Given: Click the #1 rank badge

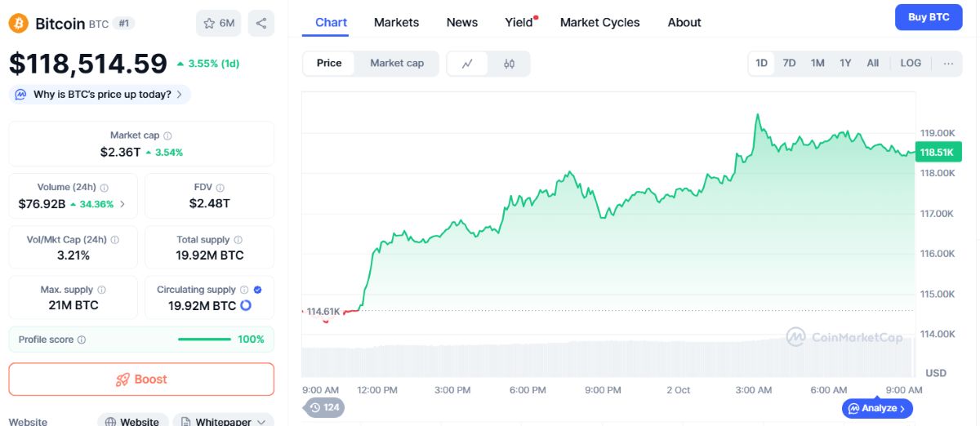Looking at the screenshot, I should pyautogui.click(x=124, y=23).
